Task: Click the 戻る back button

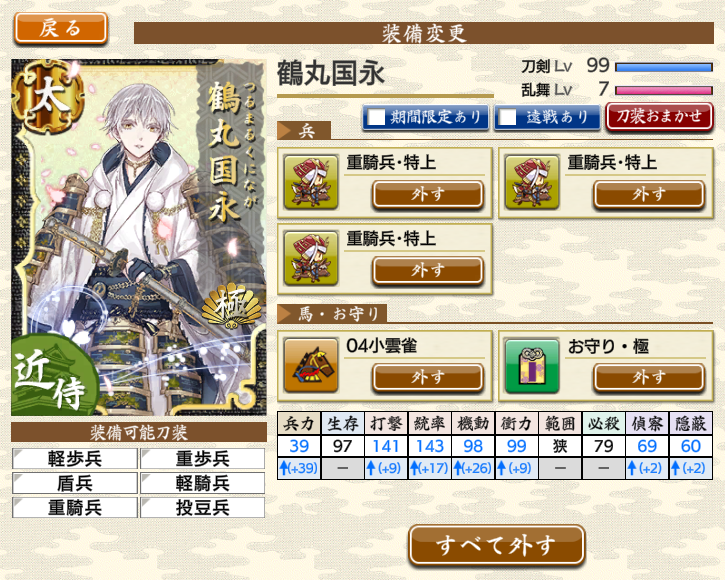Action: point(61,28)
